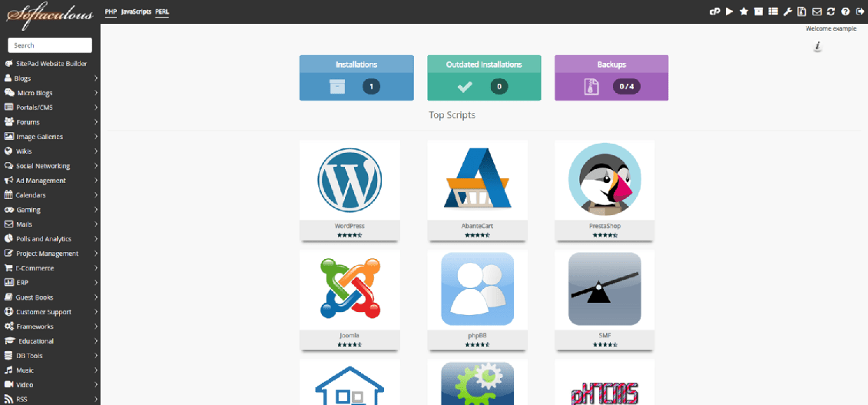Click the sync refresh arrows icon
This screenshot has height=405, width=868.
coord(831,11)
